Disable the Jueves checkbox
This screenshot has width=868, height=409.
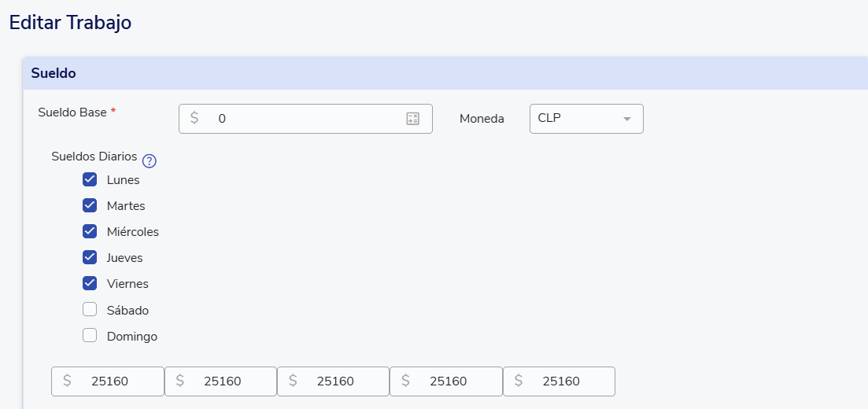click(x=90, y=257)
